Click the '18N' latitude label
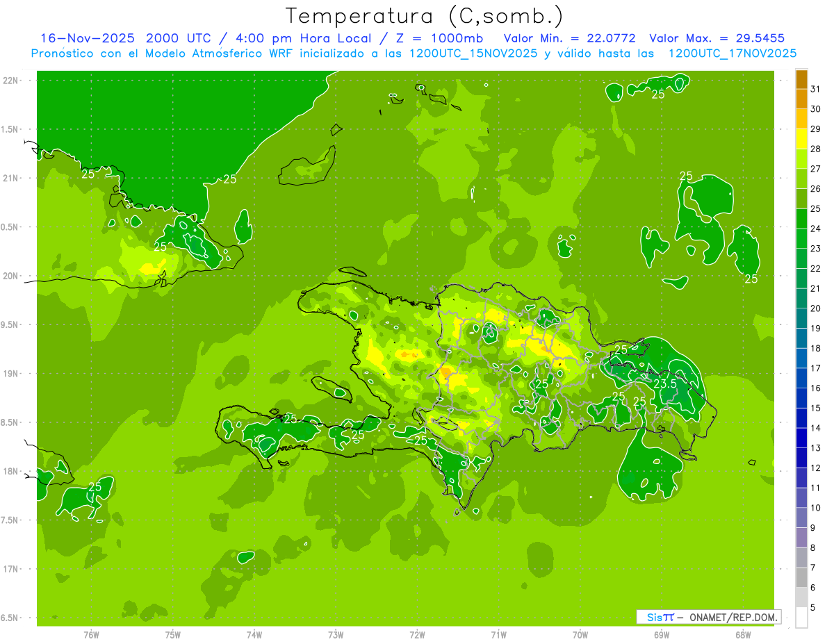The width and height of the screenshot is (834, 644). tap(10, 471)
